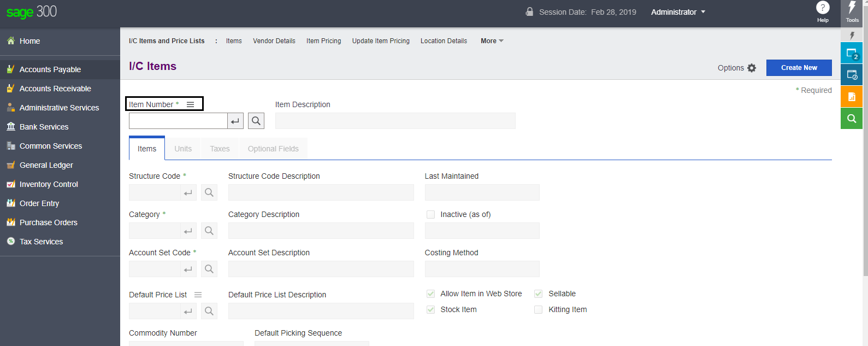This screenshot has height=346, width=868.
Task: Open the Administrator user dropdown
Action: (x=678, y=12)
